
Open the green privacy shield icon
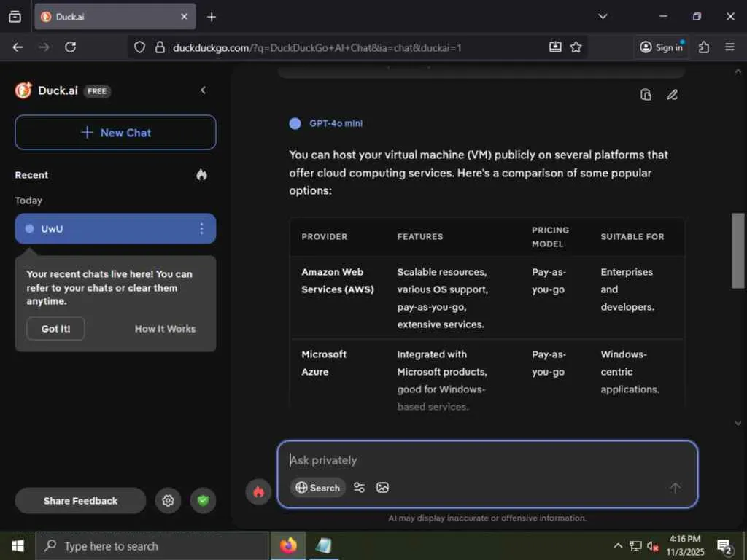click(x=203, y=500)
